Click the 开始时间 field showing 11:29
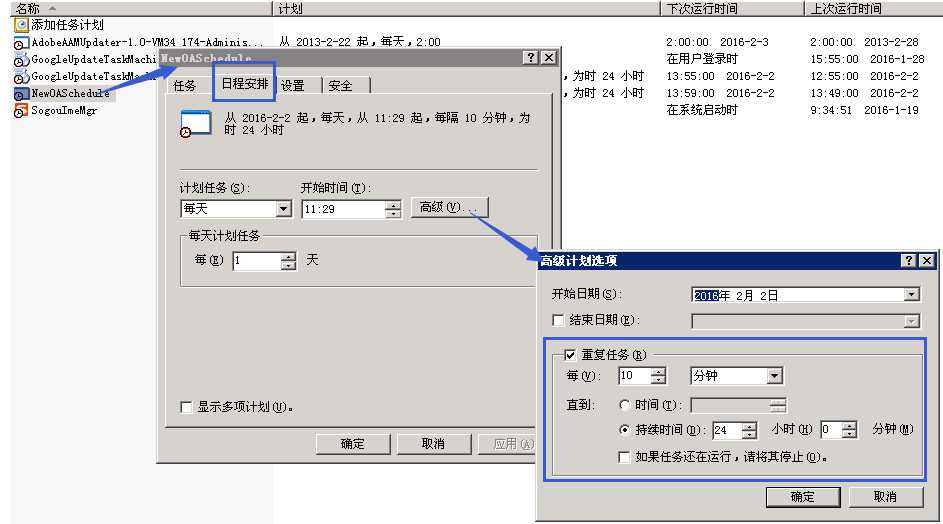The height and width of the screenshot is (524, 943). 343,209
